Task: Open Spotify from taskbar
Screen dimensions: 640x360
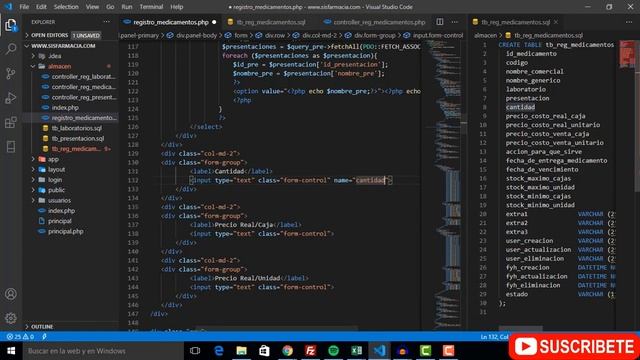Action: point(333,351)
